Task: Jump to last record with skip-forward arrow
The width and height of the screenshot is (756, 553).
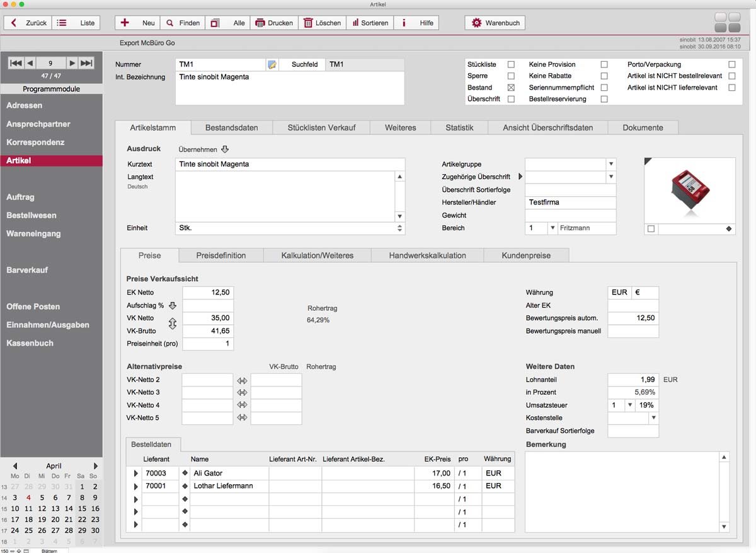Action: pos(87,63)
